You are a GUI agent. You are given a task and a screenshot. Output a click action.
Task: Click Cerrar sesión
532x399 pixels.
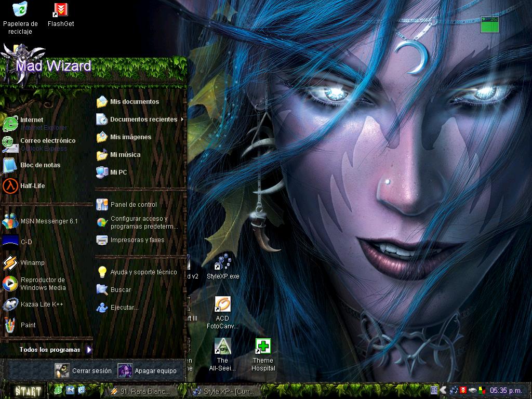[84, 371]
